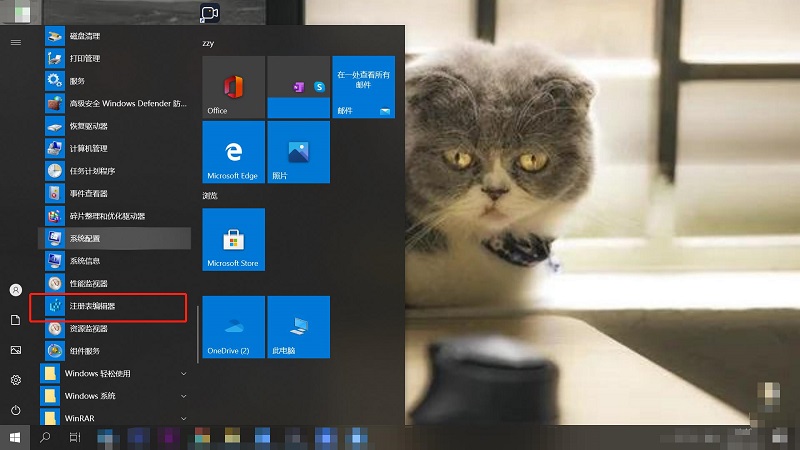Click the Start menu hamburger button
The width and height of the screenshot is (800, 450).
(16, 42)
